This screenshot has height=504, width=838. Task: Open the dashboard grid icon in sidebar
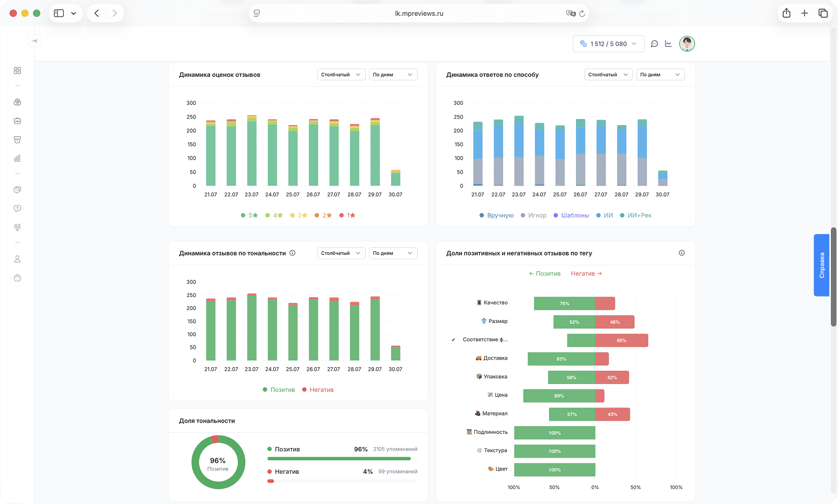coord(17,71)
